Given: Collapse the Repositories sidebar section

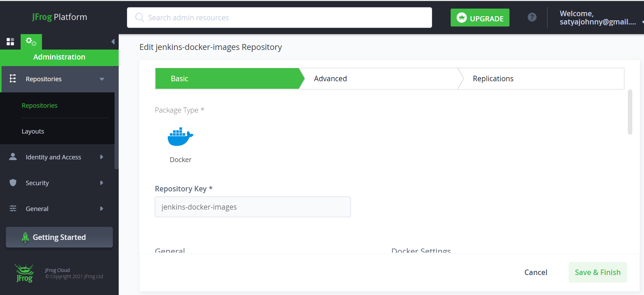Looking at the screenshot, I should pyautogui.click(x=102, y=79).
